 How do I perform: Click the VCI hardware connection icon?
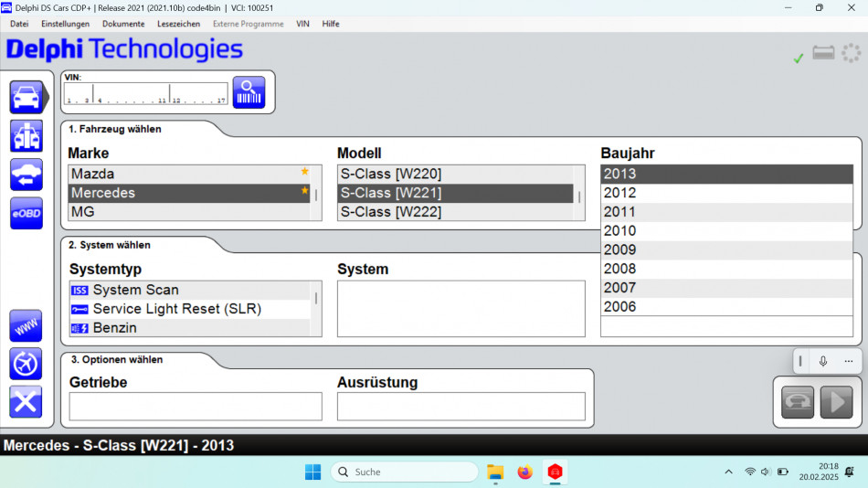click(x=823, y=53)
